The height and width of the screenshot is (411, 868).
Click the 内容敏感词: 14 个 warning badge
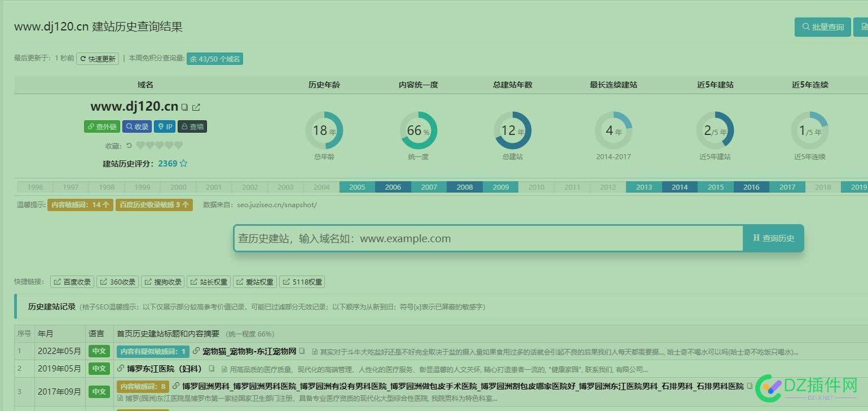click(x=80, y=204)
